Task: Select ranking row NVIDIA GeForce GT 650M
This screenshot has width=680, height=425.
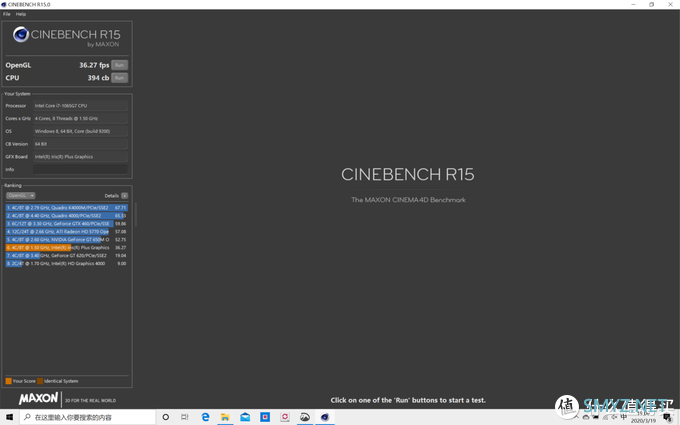Action: click(66, 239)
